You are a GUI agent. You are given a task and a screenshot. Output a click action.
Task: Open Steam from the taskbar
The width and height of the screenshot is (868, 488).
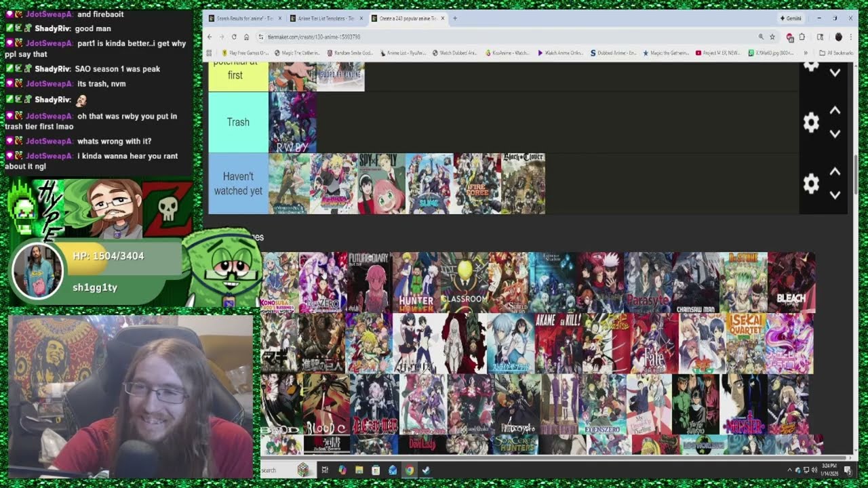click(x=426, y=470)
